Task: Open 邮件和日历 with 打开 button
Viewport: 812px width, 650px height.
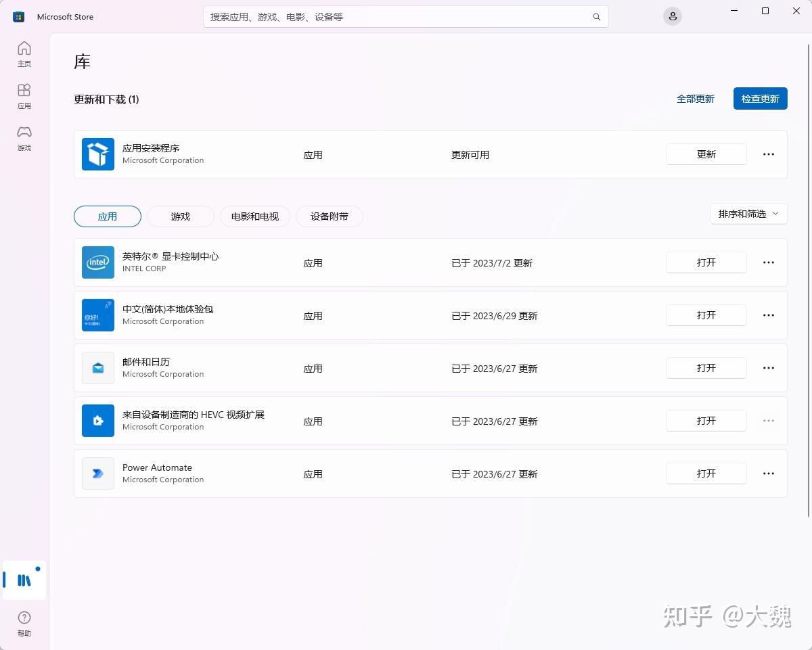Action: pyautogui.click(x=706, y=368)
